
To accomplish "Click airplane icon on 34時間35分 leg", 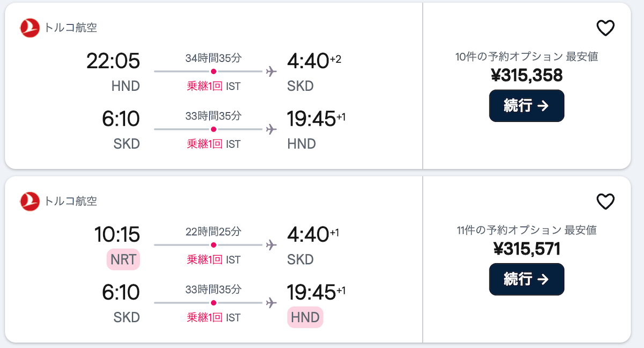I will point(271,71).
